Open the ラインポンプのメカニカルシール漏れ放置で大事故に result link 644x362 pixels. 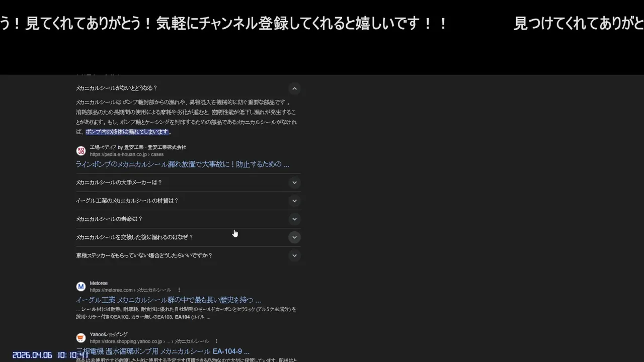coord(183,164)
